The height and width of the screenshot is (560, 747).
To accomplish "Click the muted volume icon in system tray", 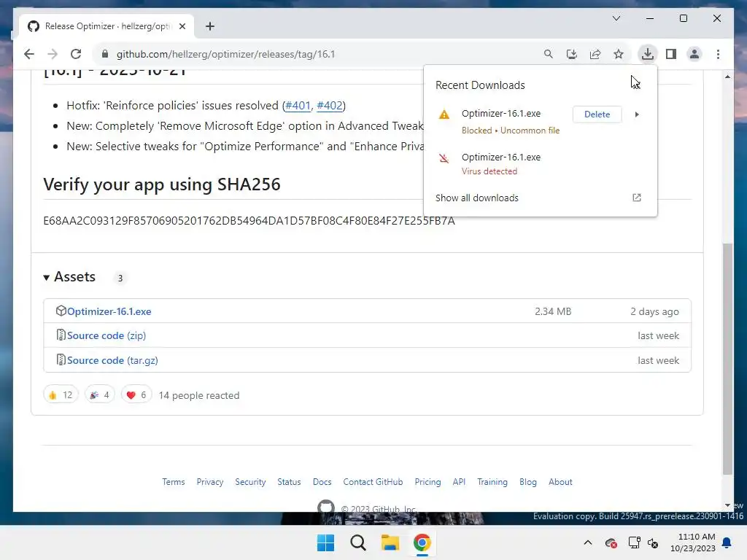I will [653, 542].
